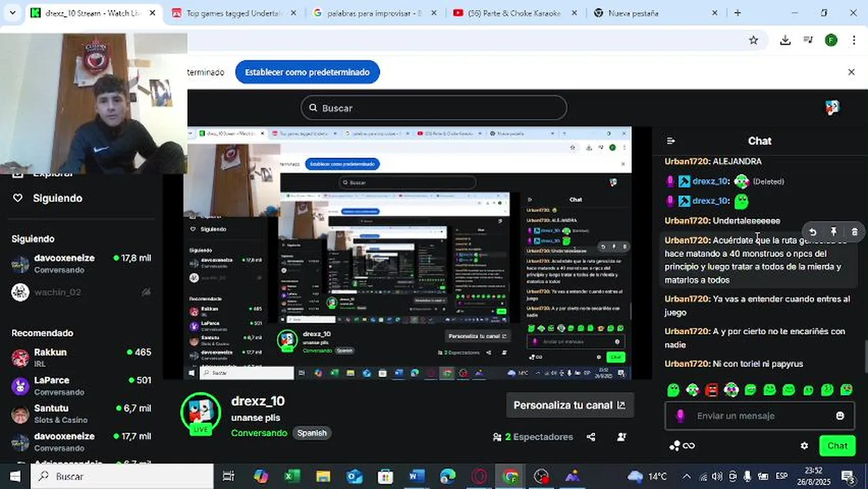Insert the first green emote in quick bar
The height and width of the screenshot is (489, 868).
[673, 390]
